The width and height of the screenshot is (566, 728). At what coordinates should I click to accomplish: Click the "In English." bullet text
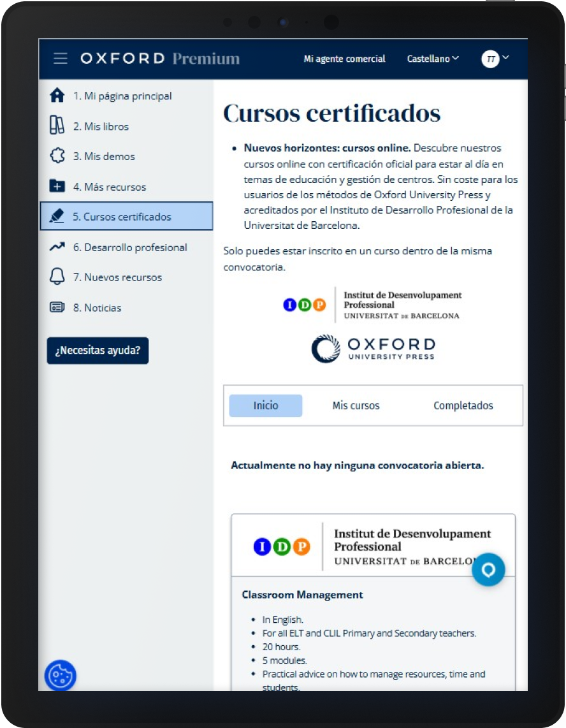tap(283, 620)
